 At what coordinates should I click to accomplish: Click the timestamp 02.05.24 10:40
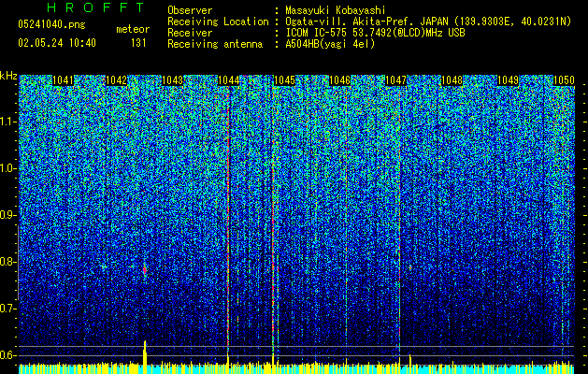(57, 43)
